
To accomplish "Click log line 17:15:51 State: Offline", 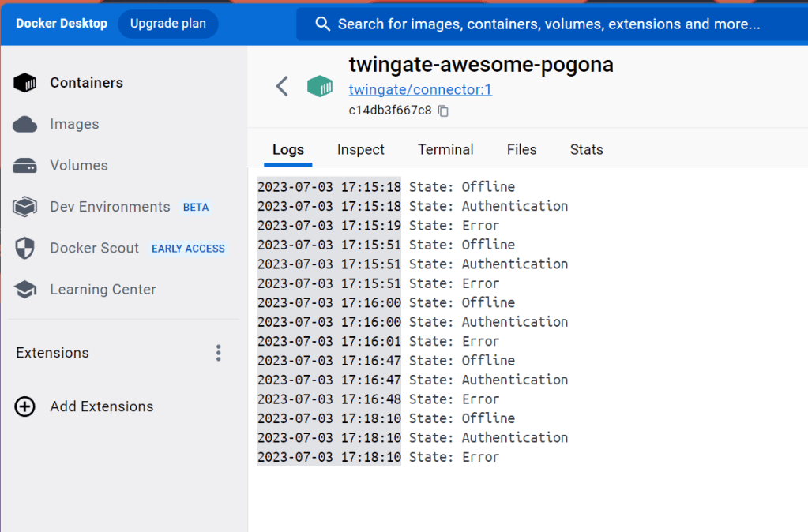I will [386, 245].
